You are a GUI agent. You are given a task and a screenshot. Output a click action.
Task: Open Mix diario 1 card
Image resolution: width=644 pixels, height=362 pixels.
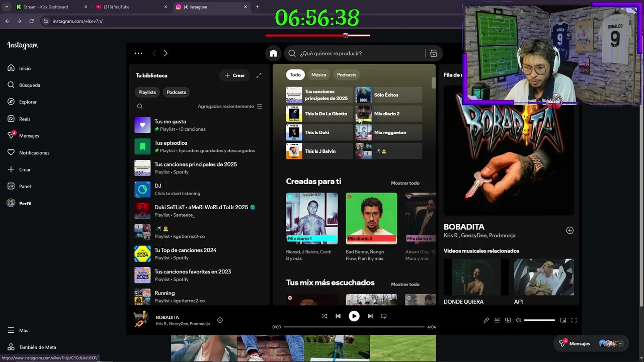(312, 227)
